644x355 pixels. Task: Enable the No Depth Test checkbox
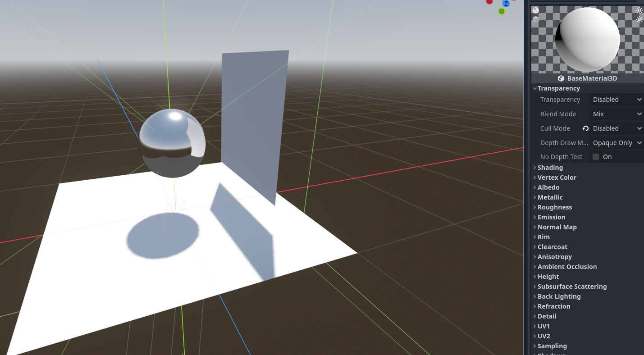coord(596,156)
